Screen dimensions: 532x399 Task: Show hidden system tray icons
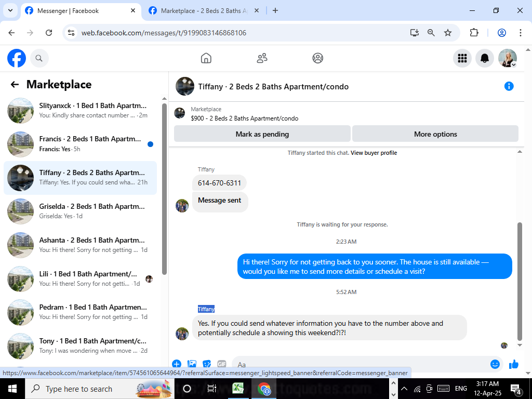pyautogui.click(x=404, y=389)
